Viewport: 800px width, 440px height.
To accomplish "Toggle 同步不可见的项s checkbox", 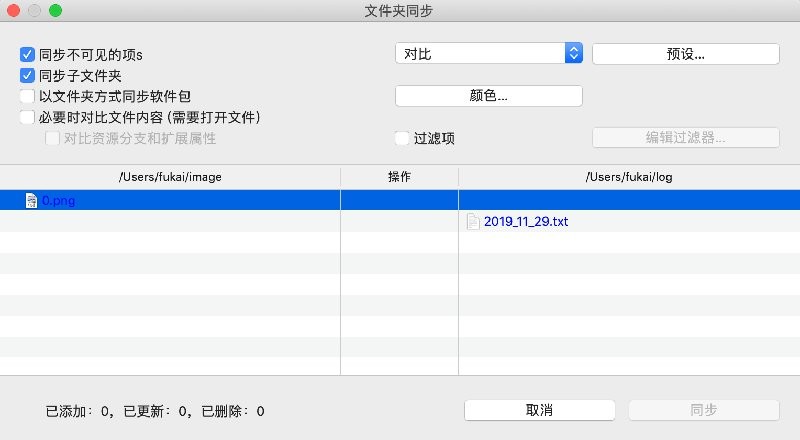I will point(27,54).
